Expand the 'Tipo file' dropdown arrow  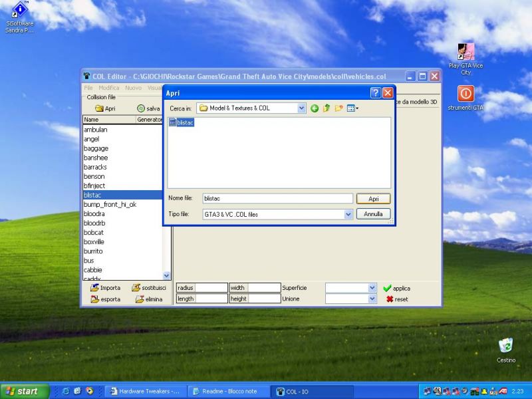point(348,214)
